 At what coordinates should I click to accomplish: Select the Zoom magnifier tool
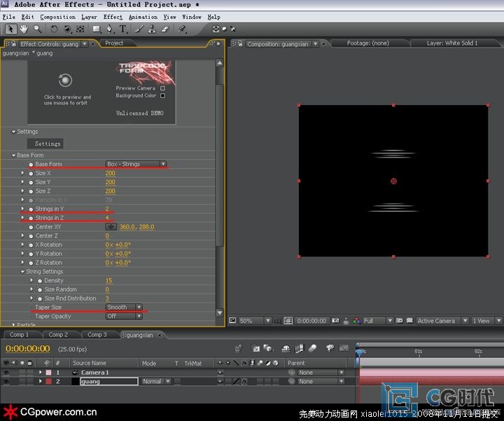click(38, 29)
